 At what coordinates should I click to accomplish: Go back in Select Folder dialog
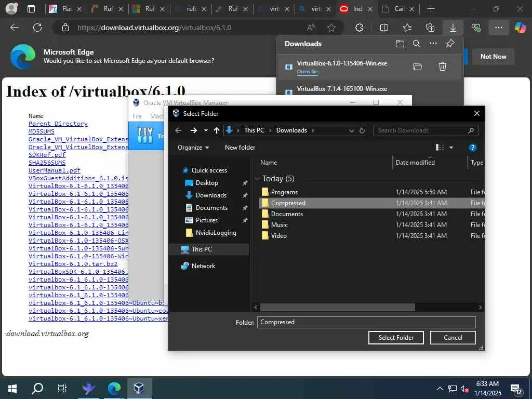click(x=179, y=130)
